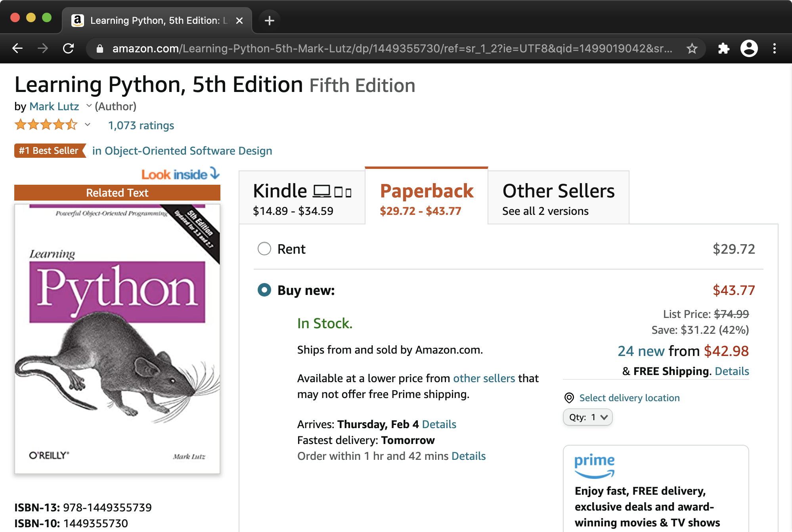Expand the author dropdown next to Mark Lutz

89,105
